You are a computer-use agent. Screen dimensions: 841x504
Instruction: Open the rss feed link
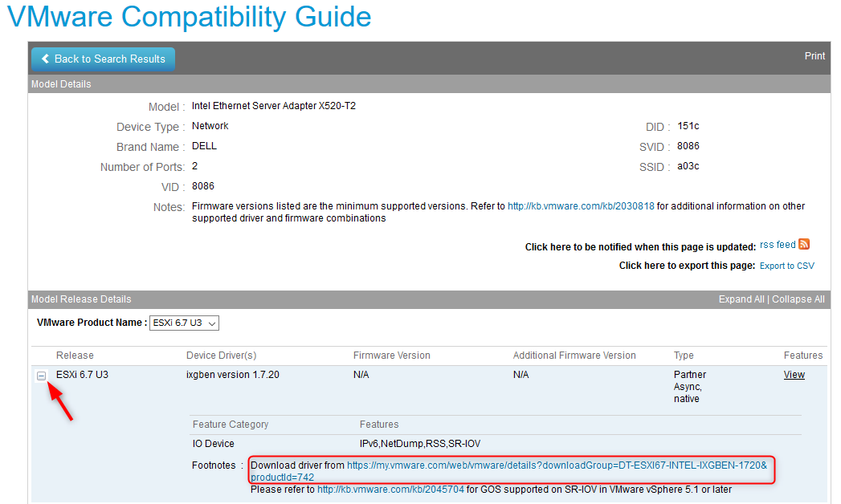(x=778, y=245)
